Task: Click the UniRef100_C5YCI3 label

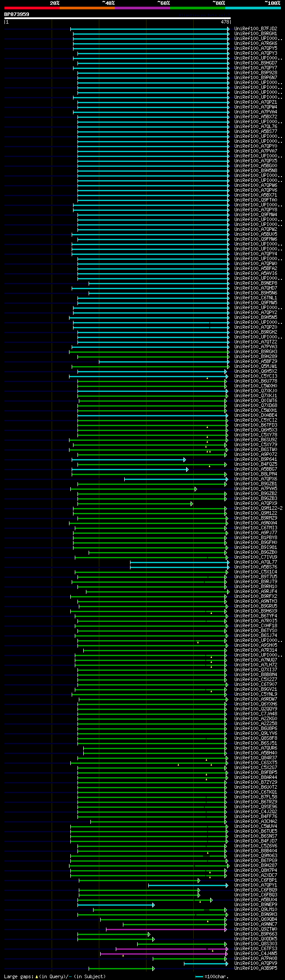Action: coord(256,376)
